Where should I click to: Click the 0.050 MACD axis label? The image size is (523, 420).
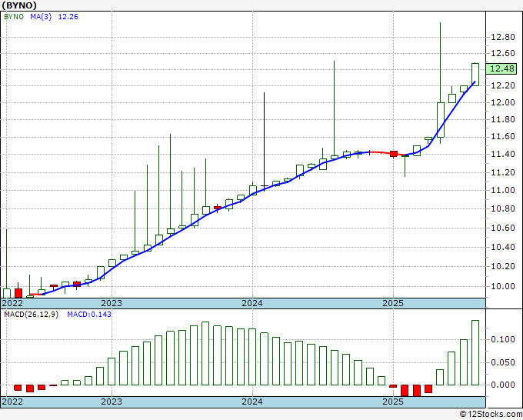(503, 362)
